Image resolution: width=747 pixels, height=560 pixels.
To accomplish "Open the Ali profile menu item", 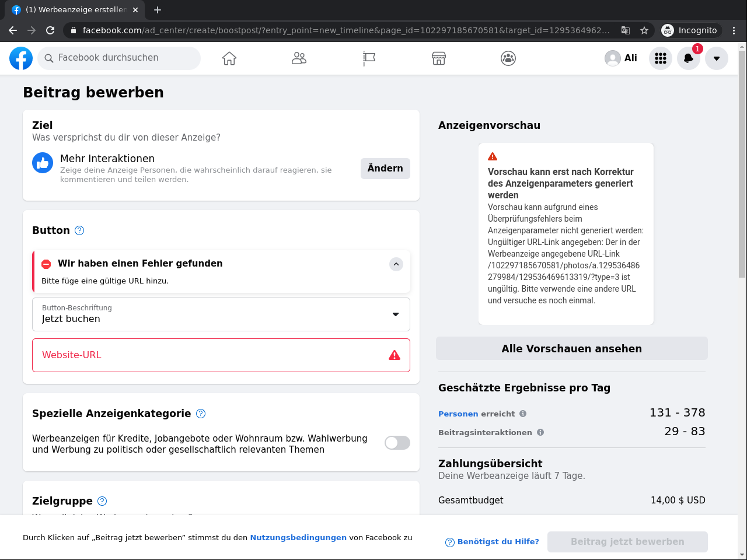I will pyautogui.click(x=621, y=58).
